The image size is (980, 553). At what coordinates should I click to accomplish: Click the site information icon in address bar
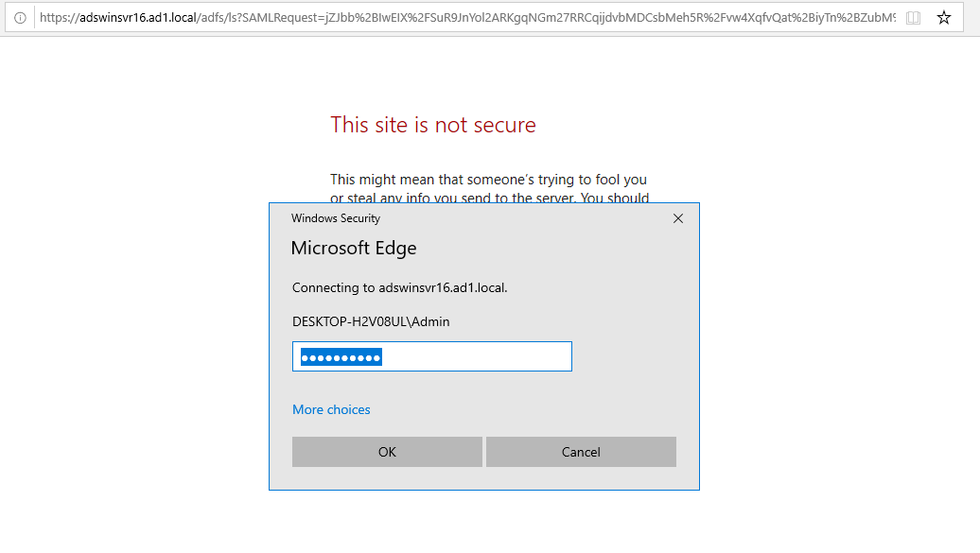(x=20, y=18)
